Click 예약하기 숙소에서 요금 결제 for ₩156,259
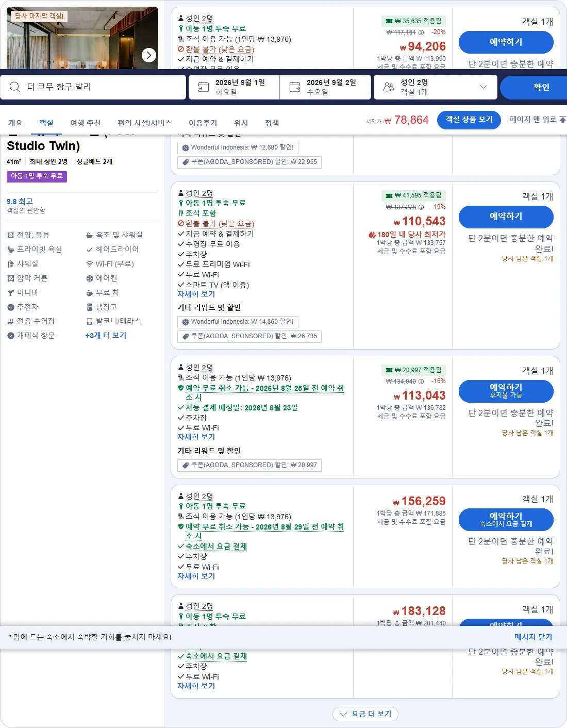The height and width of the screenshot is (728, 567). 506,520
